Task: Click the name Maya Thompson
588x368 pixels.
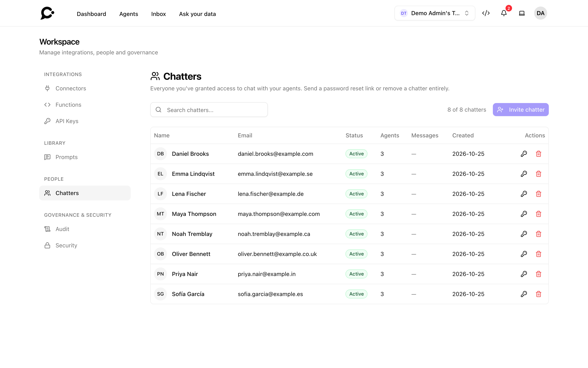Action: [x=194, y=214]
